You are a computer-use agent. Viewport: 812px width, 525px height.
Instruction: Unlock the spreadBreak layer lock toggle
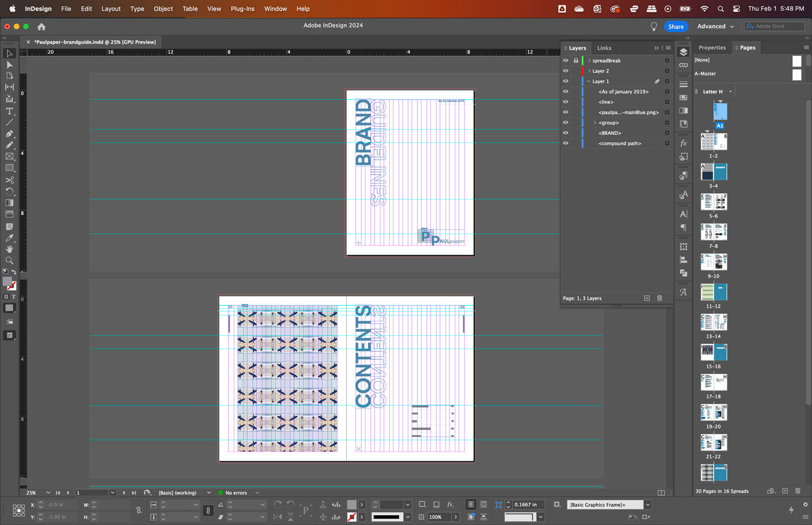tap(576, 60)
